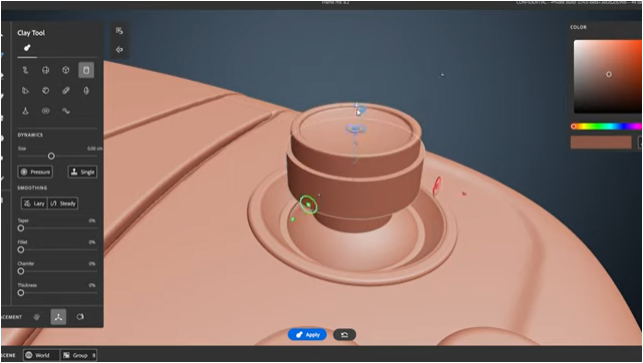The image size is (643, 363).
Task: Toggle Single stamp mode
Action: [82, 172]
